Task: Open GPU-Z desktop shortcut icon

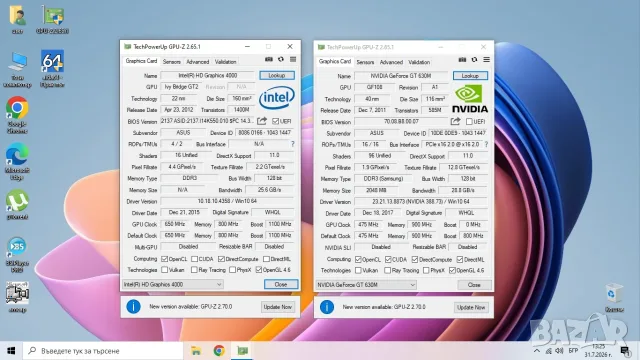Action: tap(52, 19)
